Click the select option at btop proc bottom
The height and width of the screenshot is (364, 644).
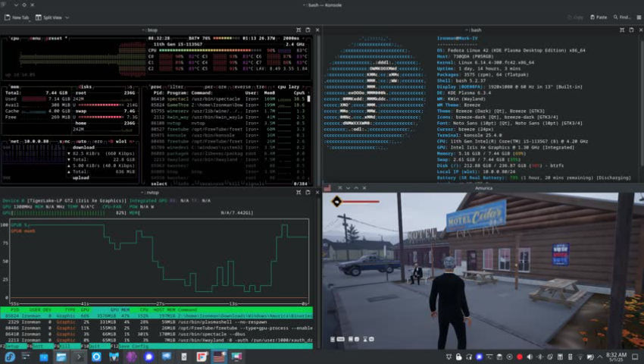pyautogui.click(x=159, y=184)
